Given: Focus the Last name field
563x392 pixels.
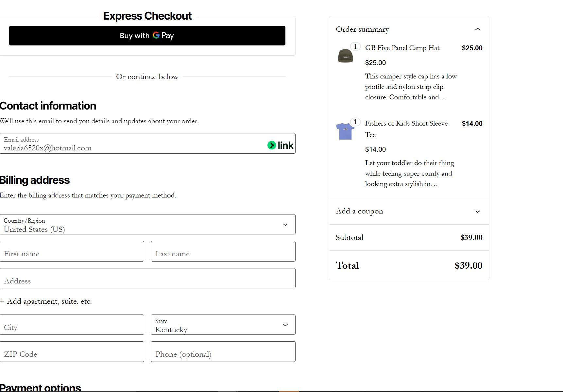Looking at the screenshot, I should [x=223, y=251].
